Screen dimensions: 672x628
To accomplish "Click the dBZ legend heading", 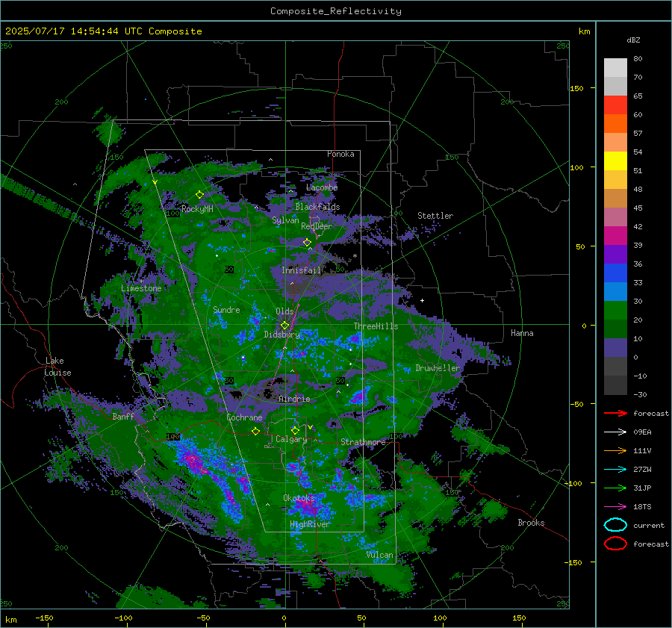I will pyautogui.click(x=633, y=40).
